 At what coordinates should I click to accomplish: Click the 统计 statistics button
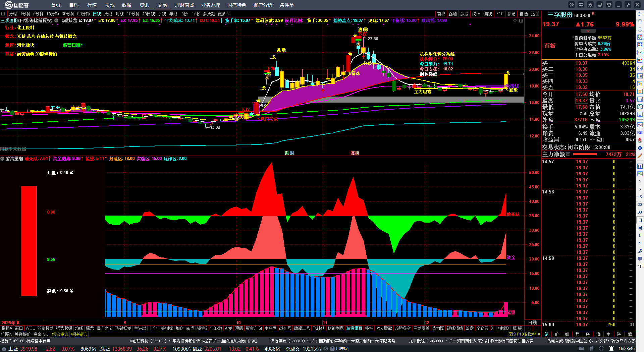tap(476, 14)
